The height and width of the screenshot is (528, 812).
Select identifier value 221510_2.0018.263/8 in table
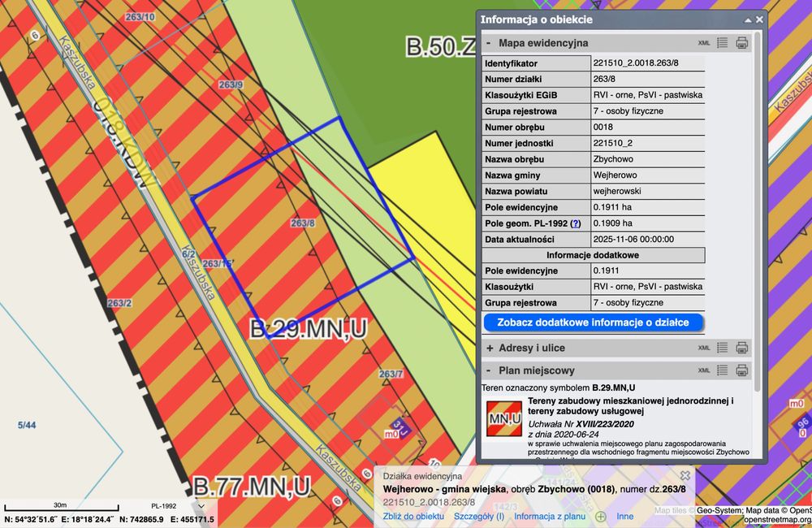coord(636,63)
